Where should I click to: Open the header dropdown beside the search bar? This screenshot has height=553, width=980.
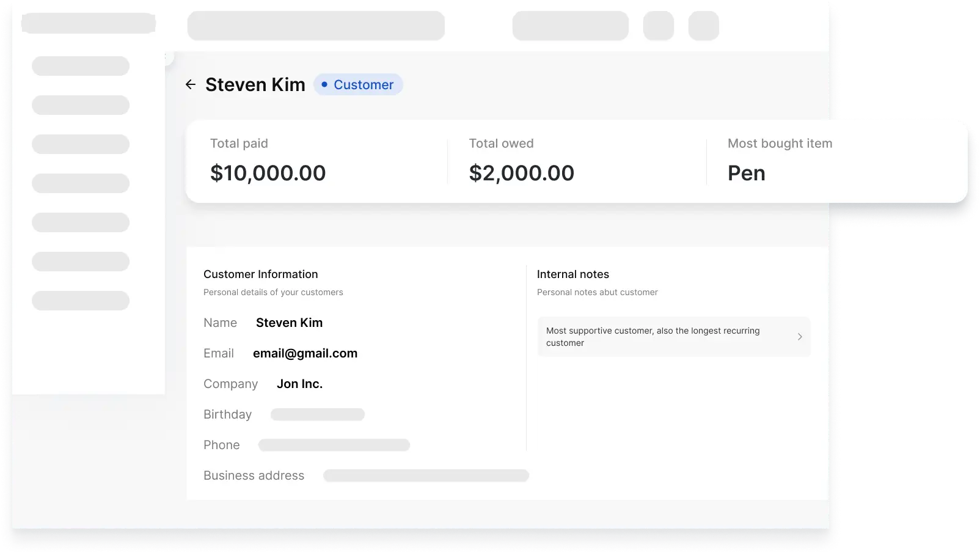click(569, 26)
